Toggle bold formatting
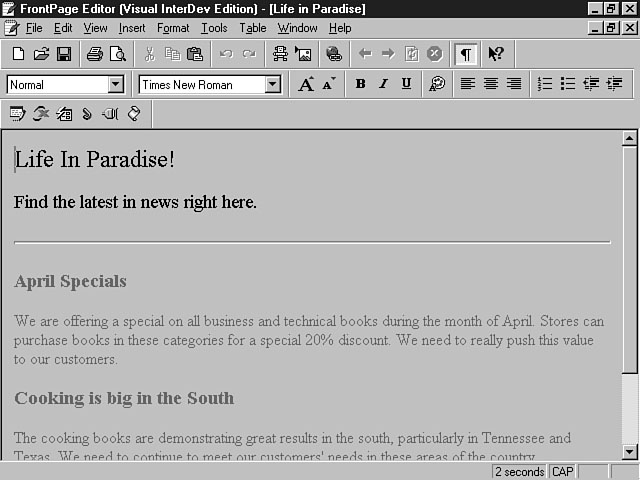Image resolution: width=640 pixels, height=480 pixels. [x=360, y=84]
